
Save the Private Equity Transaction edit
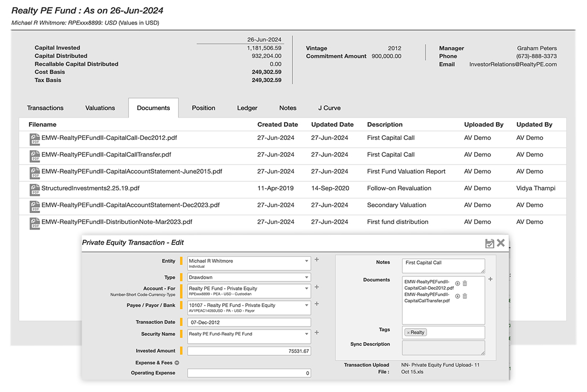[490, 243]
